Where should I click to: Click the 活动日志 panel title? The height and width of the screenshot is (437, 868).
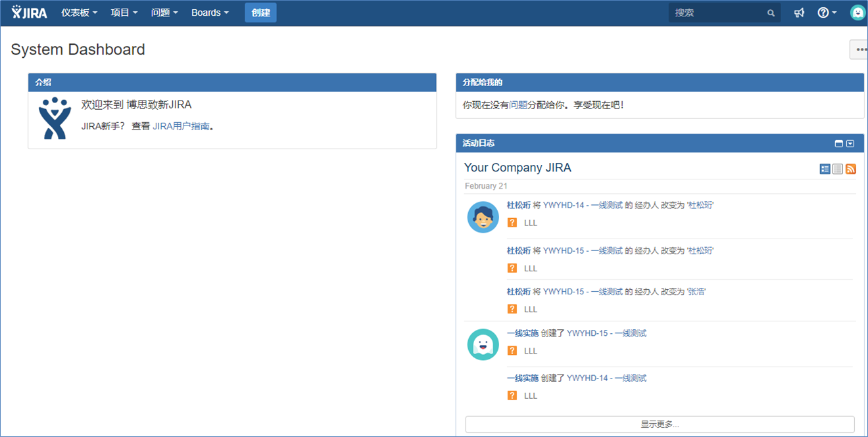click(478, 143)
